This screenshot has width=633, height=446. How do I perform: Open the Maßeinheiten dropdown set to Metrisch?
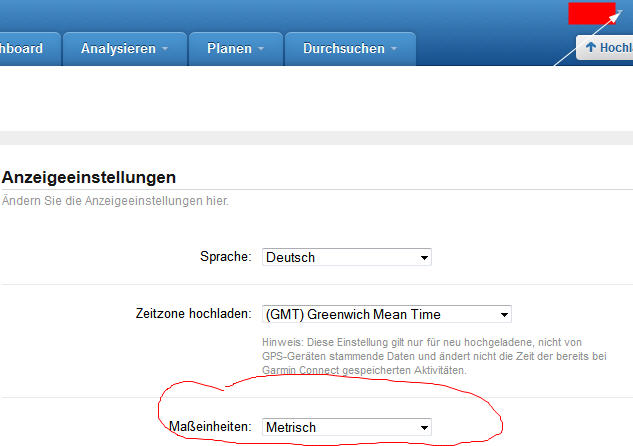click(346, 427)
